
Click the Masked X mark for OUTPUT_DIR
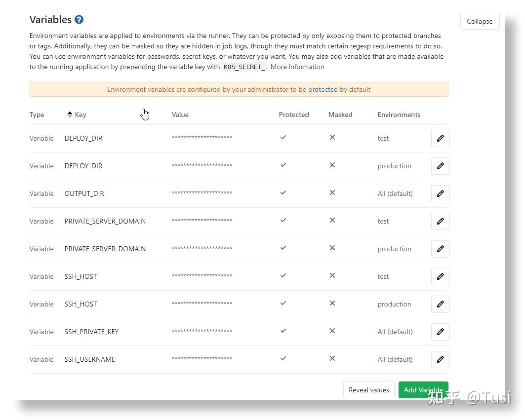[x=332, y=193]
